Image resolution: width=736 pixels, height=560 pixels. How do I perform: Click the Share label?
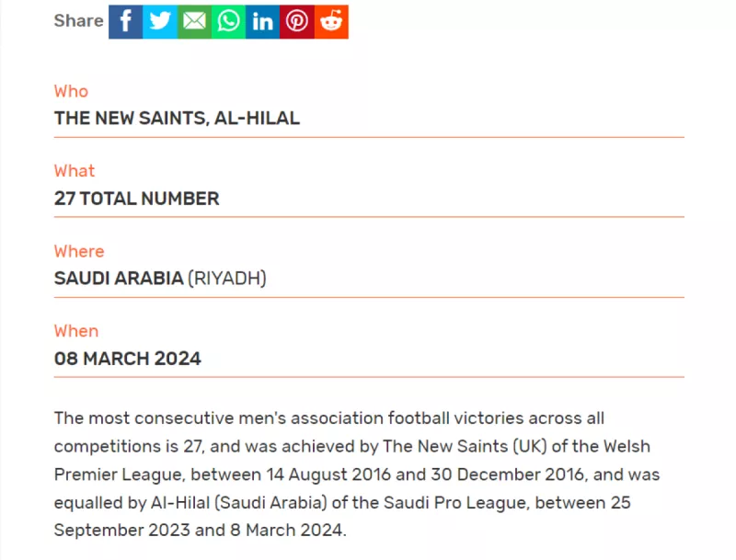pyautogui.click(x=78, y=20)
